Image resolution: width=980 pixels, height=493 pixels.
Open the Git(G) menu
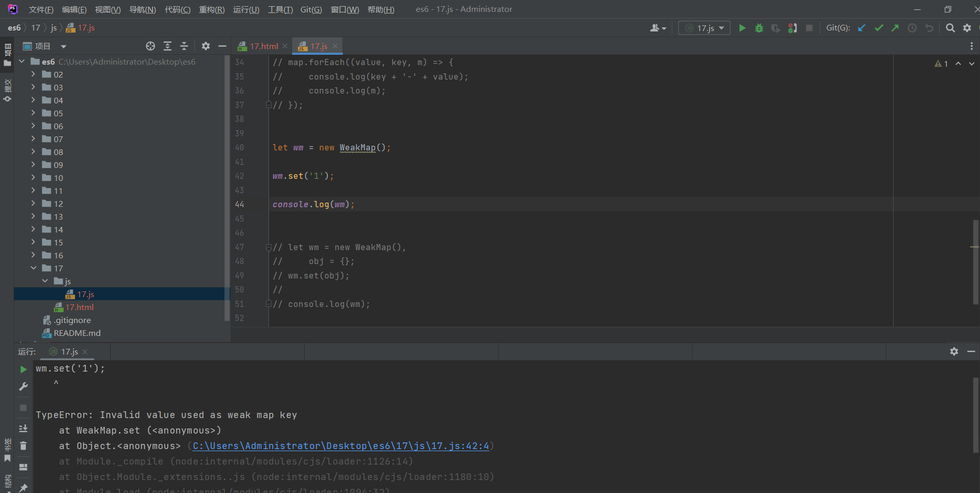click(x=311, y=10)
